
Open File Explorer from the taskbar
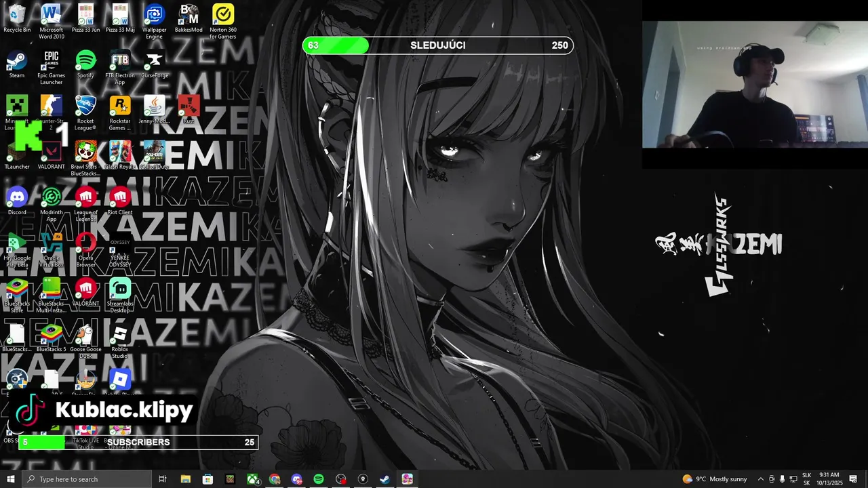(x=186, y=479)
